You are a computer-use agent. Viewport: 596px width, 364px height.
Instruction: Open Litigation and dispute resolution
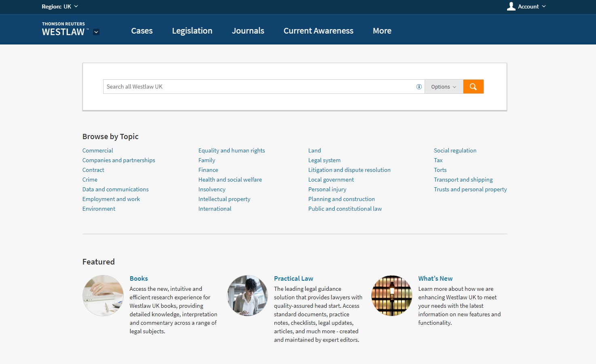point(349,170)
